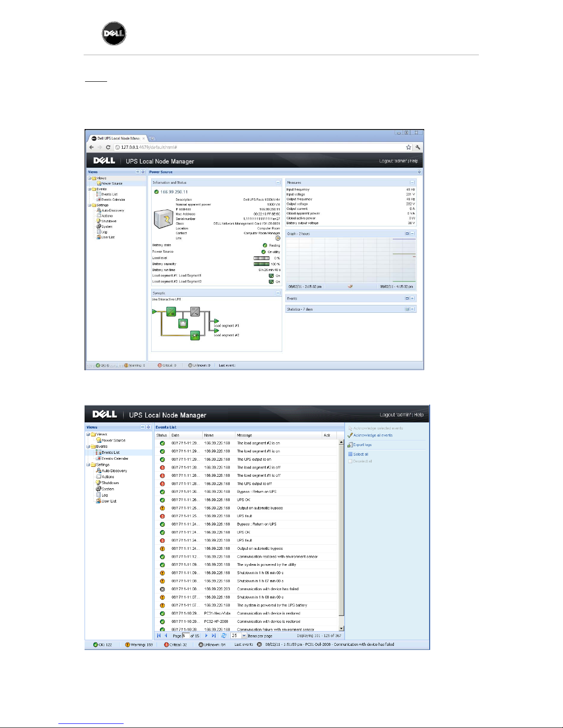The width and height of the screenshot is (563, 728).
Task: Open the Link arrow icon in Information and Status
Action: tap(278, 238)
